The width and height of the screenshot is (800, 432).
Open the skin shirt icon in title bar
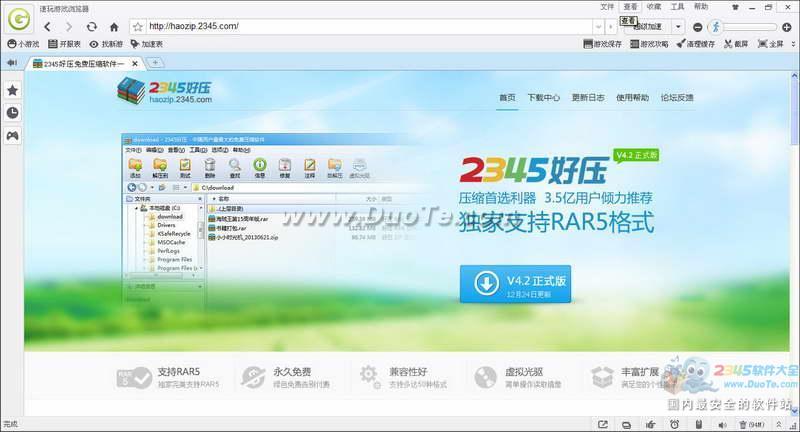pos(736,8)
